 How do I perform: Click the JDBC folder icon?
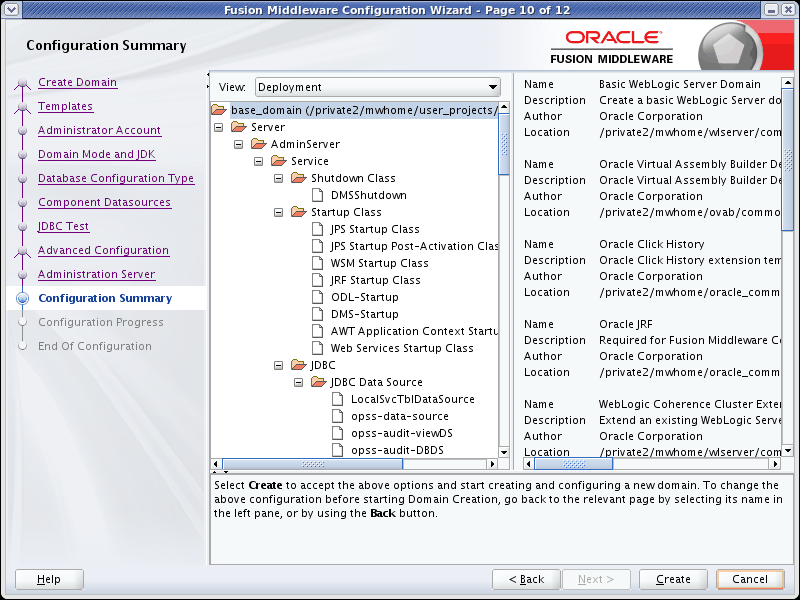point(298,365)
